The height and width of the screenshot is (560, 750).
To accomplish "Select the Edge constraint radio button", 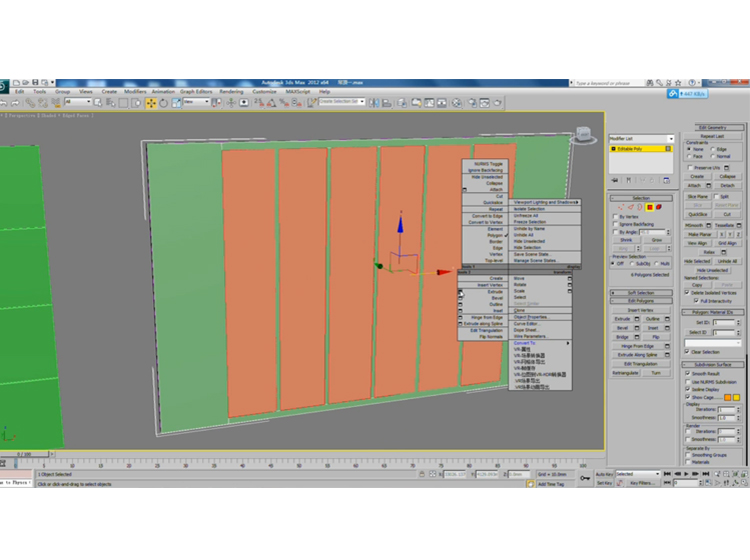I will click(713, 149).
